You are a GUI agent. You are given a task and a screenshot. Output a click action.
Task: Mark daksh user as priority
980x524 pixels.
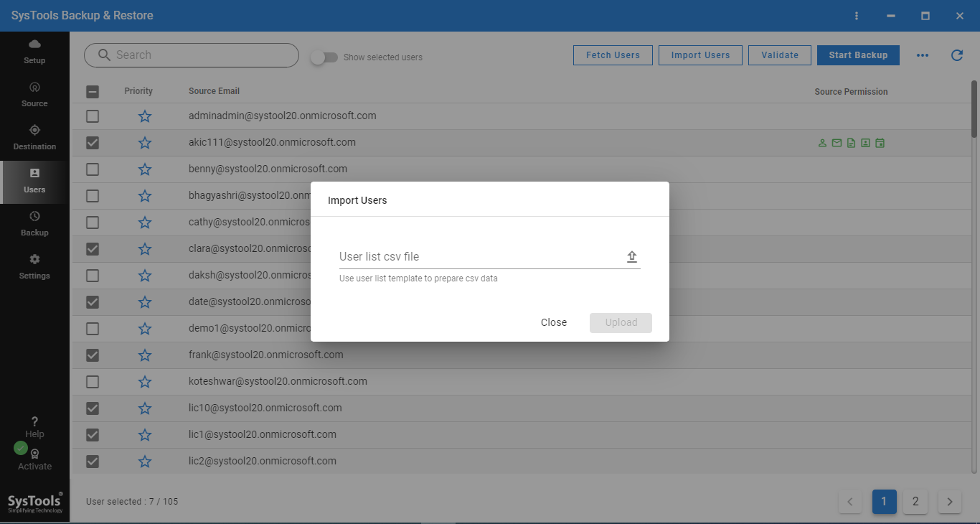[145, 276]
